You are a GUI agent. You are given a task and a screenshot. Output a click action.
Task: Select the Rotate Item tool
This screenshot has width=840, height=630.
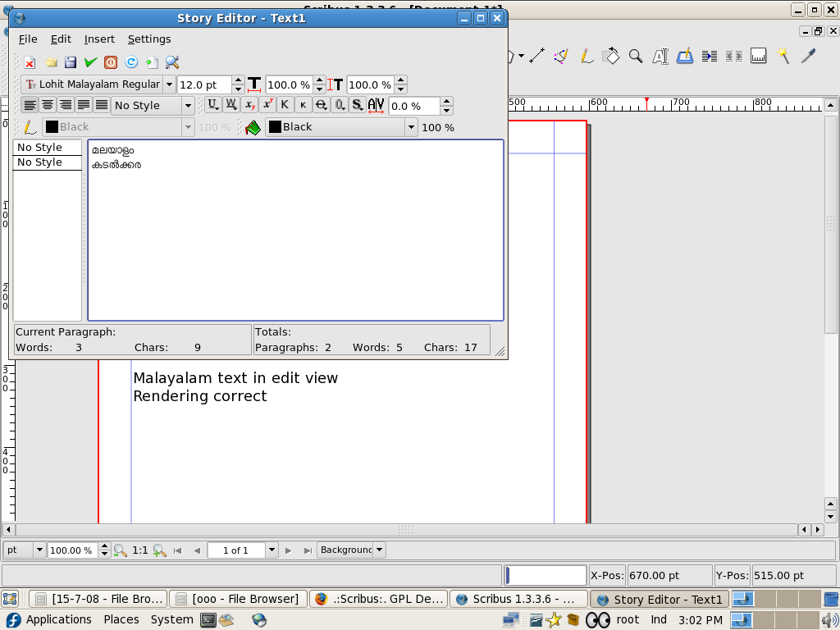pos(610,56)
